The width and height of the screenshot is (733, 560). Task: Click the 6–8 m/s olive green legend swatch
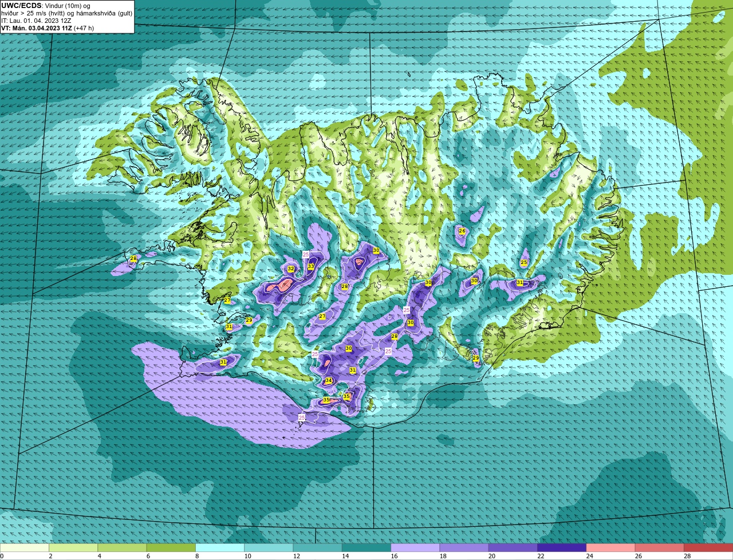click(x=171, y=548)
